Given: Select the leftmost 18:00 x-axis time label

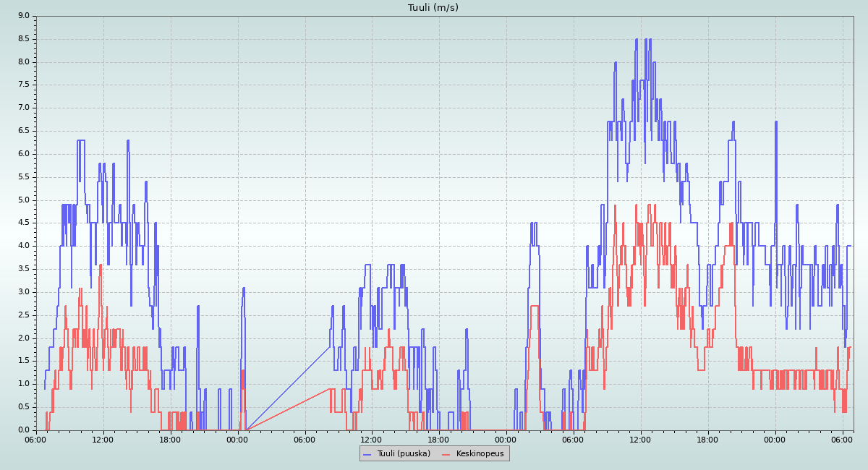Looking at the screenshot, I should (170, 439).
